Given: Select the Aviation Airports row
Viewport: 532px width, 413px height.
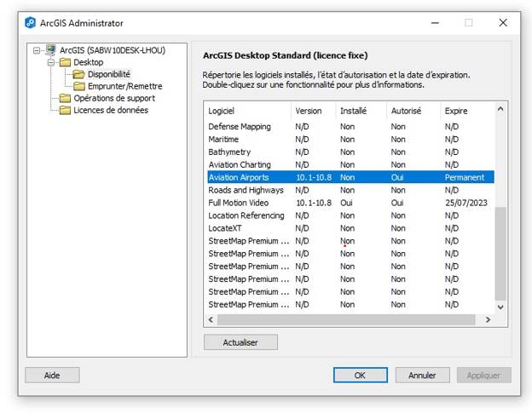Looking at the screenshot, I should [350, 177].
